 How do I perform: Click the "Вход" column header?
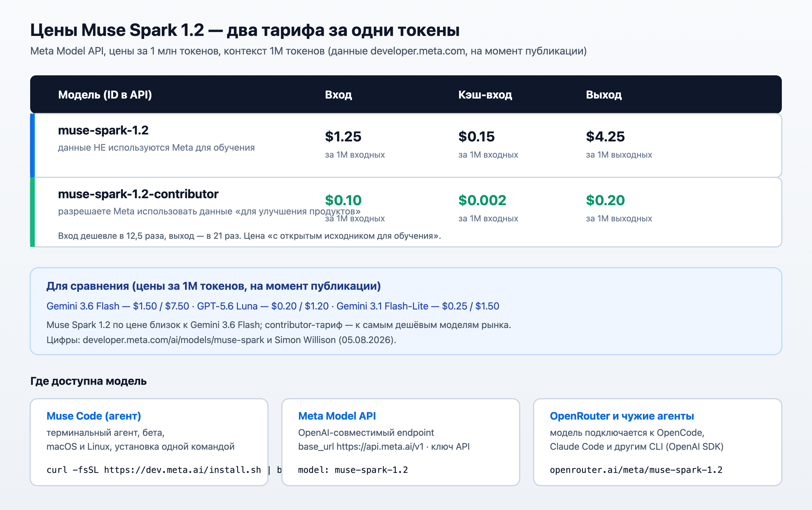pyautogui.click(x=338, y=95)
